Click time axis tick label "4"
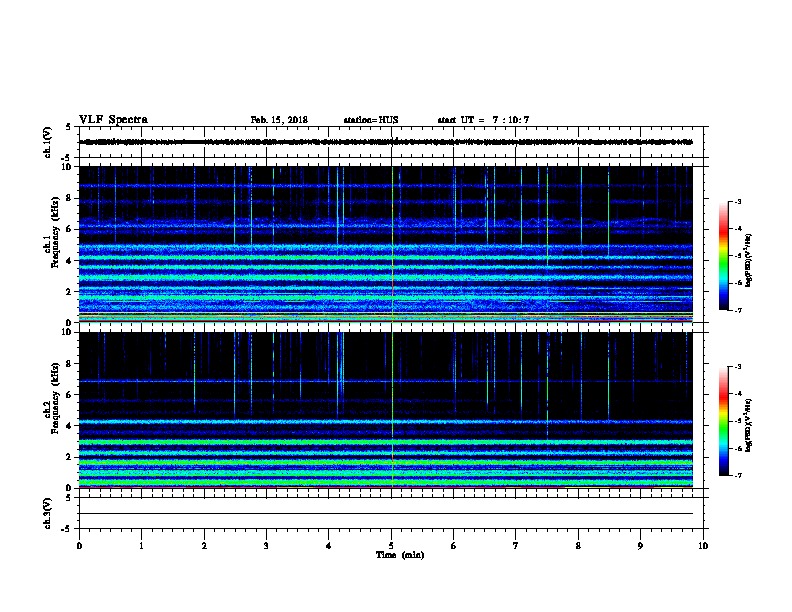792x612 pixels. point(329,546)
